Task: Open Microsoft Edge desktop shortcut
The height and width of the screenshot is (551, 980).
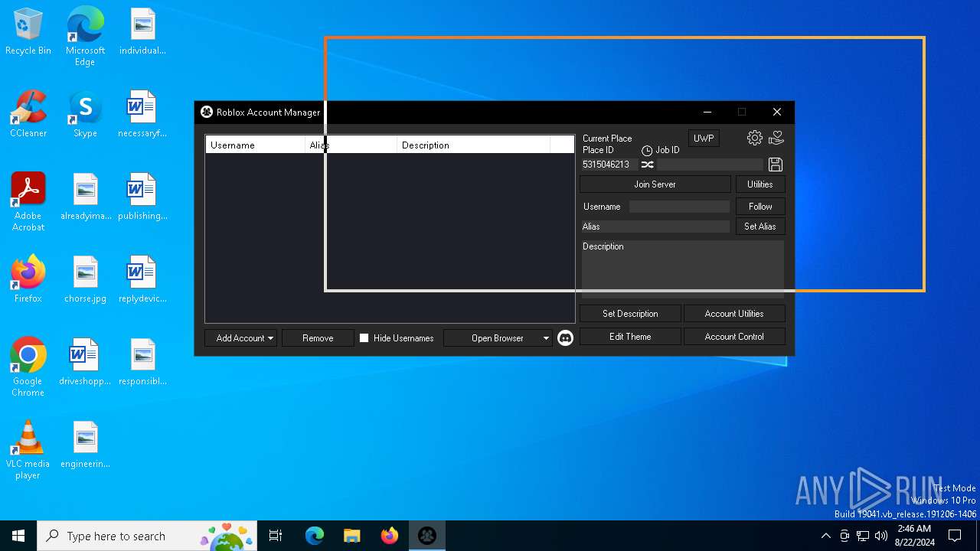Action: point(85,37)
